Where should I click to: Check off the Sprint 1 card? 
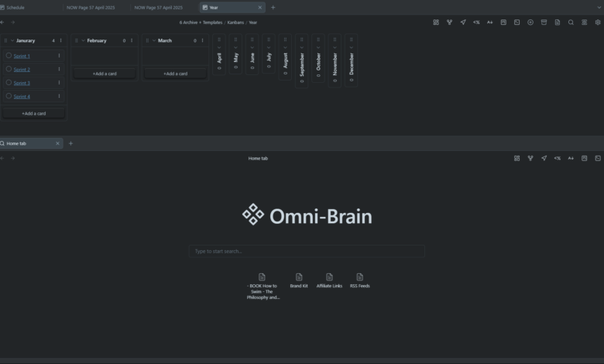tap(9, 56)
